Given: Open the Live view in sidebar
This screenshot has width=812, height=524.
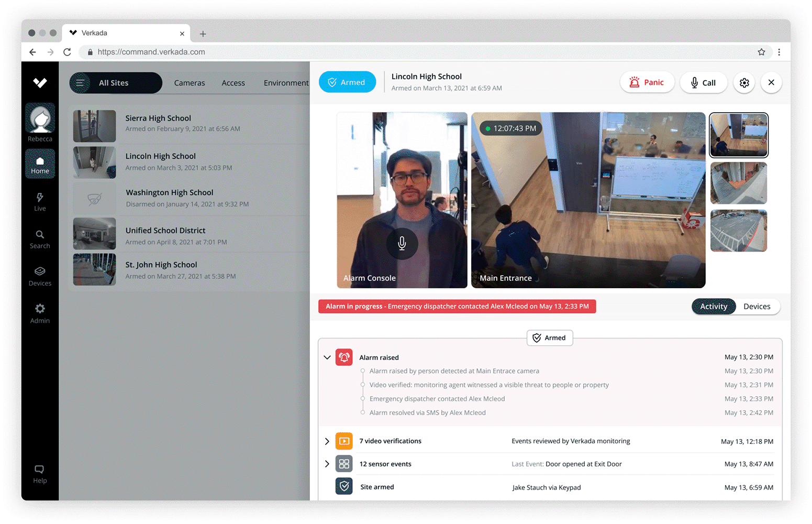Looking at the screenshot, I should point(40,202).
